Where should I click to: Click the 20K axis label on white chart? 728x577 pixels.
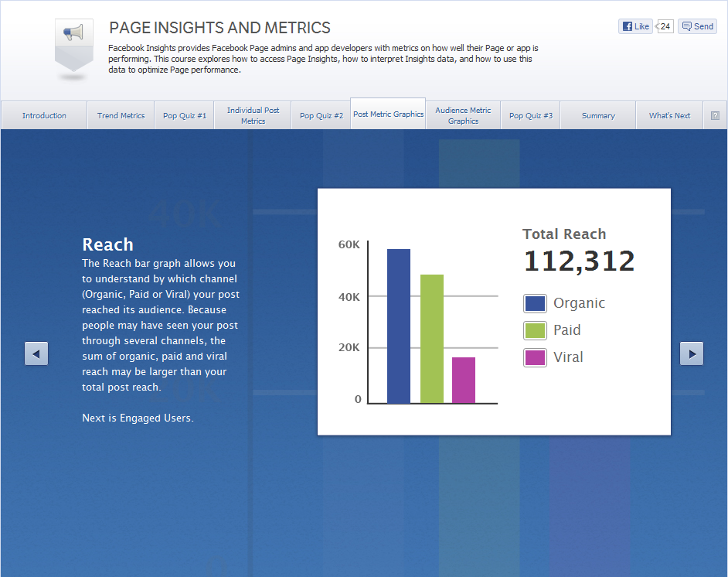[349, 347]
